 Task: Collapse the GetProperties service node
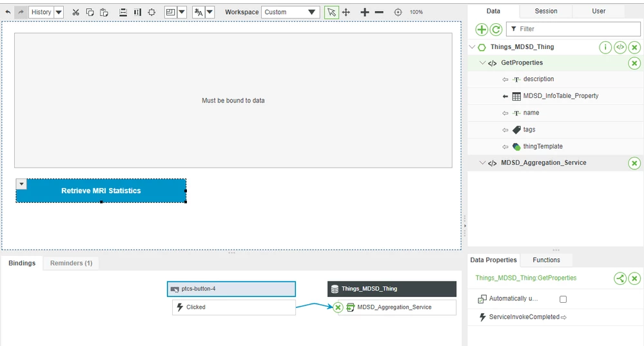pyautogui.click(x=483, y=62)
